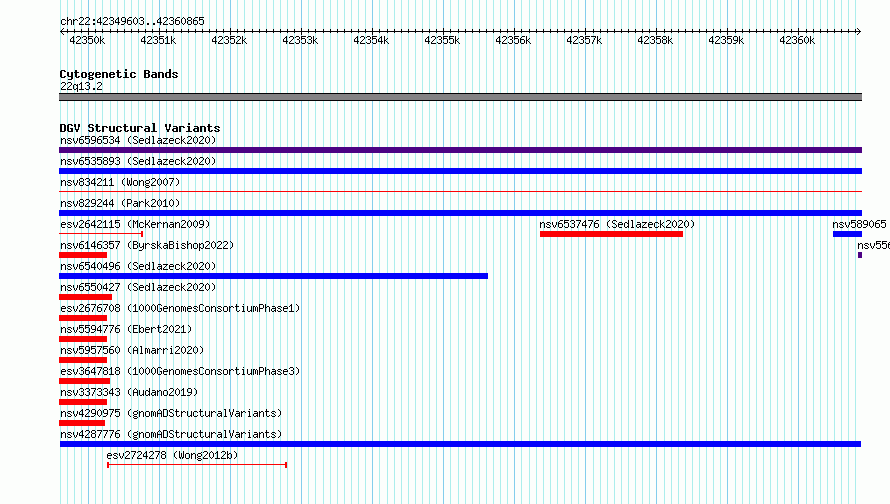The image size is (890, 504).
Task: Select the nsv3373343 red variant bar
Action: [83, 402]
